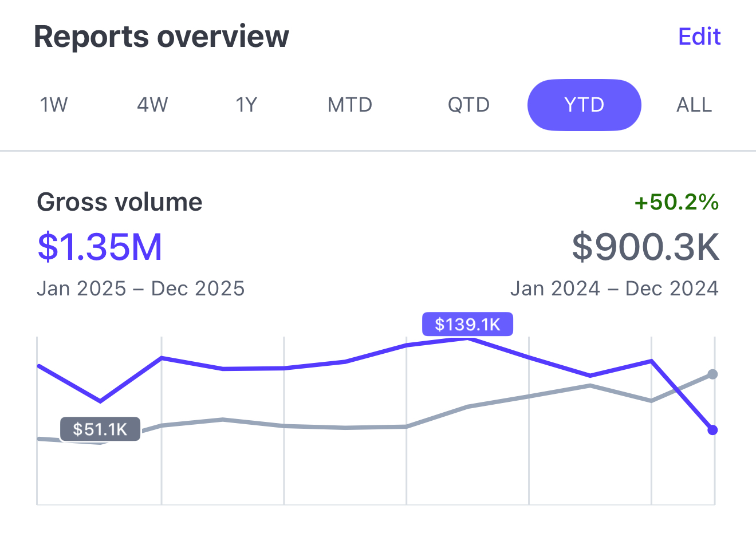The height and width of the screenshot is (553, 756).
Task: Click the highlighted YTD tab
Action: coord(584,105)
